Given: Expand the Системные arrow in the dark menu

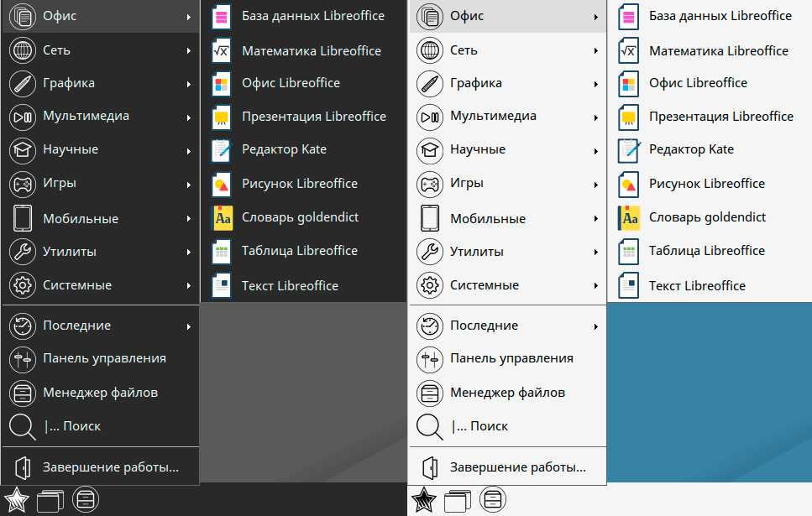Looking at the screenshot, I should (x=189, y=286).
